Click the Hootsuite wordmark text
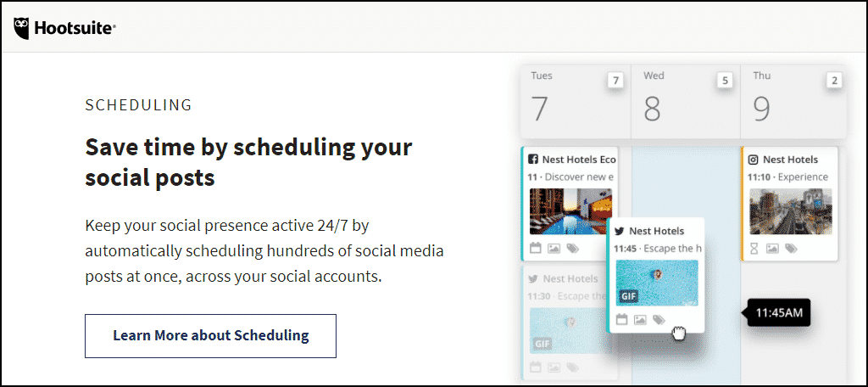Screen dimensions: 868x387 [x=75, y=29]
